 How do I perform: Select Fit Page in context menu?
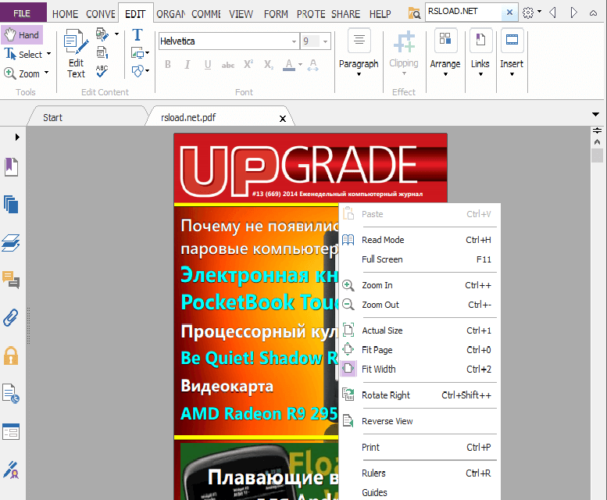pos(418,350)
